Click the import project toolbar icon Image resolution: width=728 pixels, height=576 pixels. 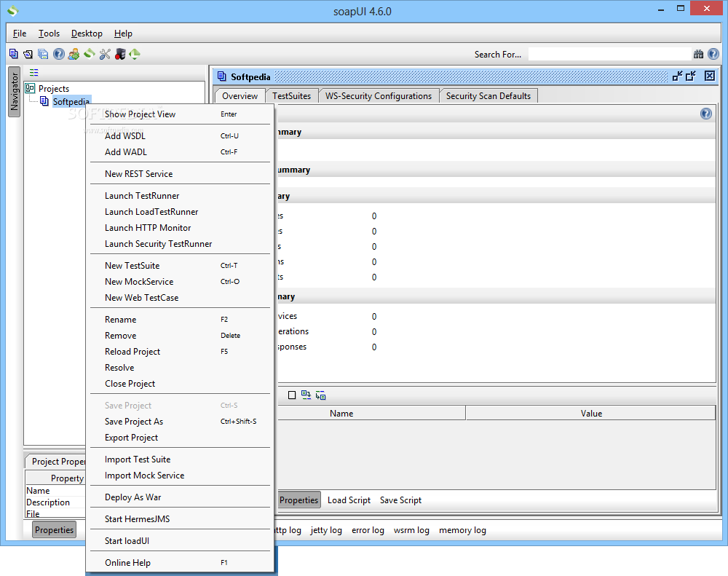(28, 55)
